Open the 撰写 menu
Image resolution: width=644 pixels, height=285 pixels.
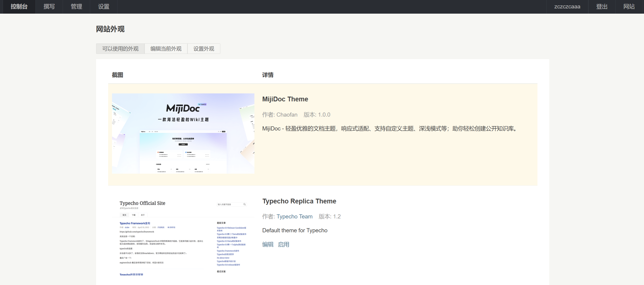coord(49,7)
